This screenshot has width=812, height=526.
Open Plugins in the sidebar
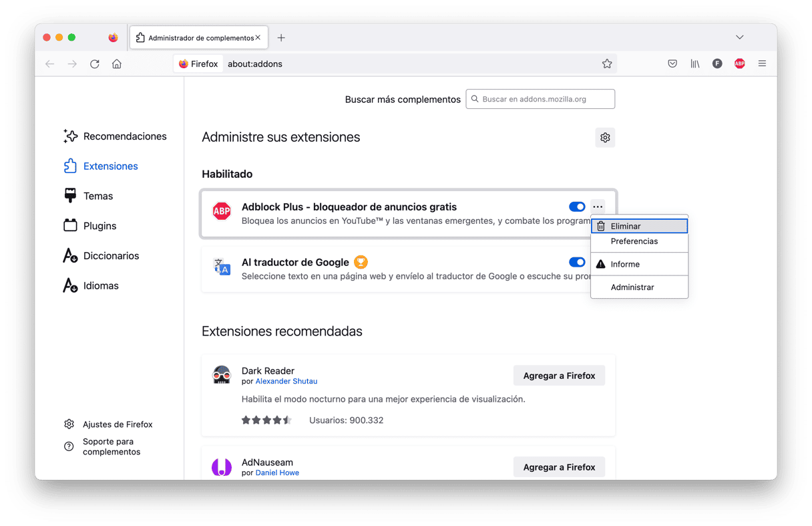coord(90,226)
